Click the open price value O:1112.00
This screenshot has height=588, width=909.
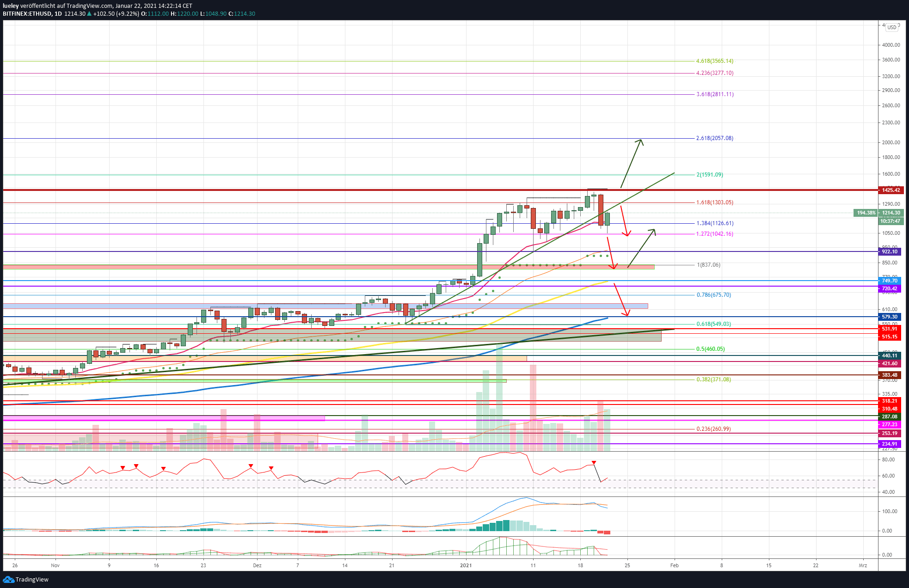click(154, 14)
